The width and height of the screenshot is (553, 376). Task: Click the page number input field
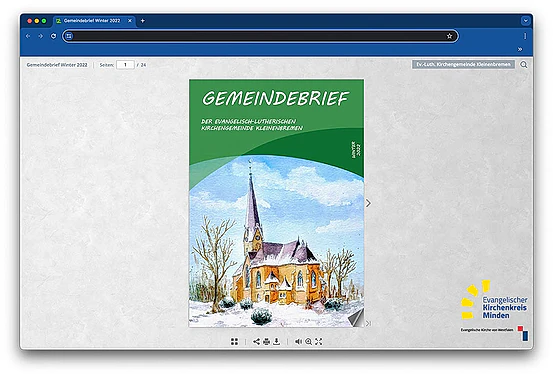pyautogui.click(x=125, y=65)
